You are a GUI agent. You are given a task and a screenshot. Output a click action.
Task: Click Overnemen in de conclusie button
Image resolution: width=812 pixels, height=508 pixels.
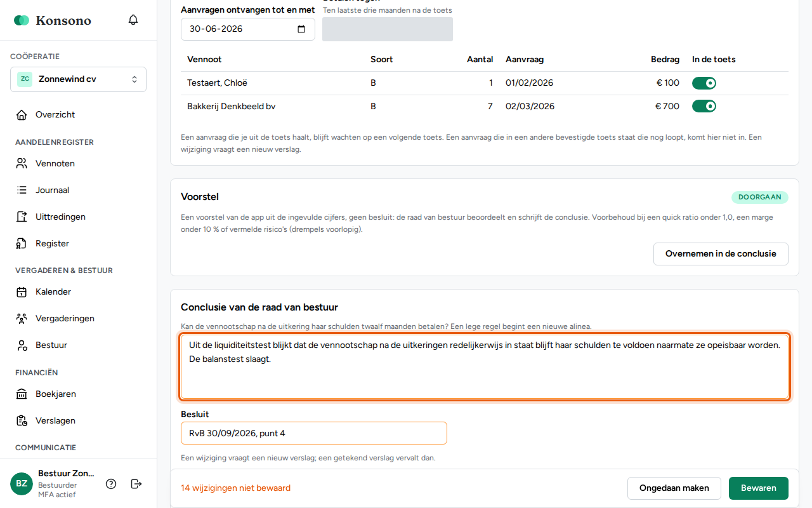coord(721,254)
